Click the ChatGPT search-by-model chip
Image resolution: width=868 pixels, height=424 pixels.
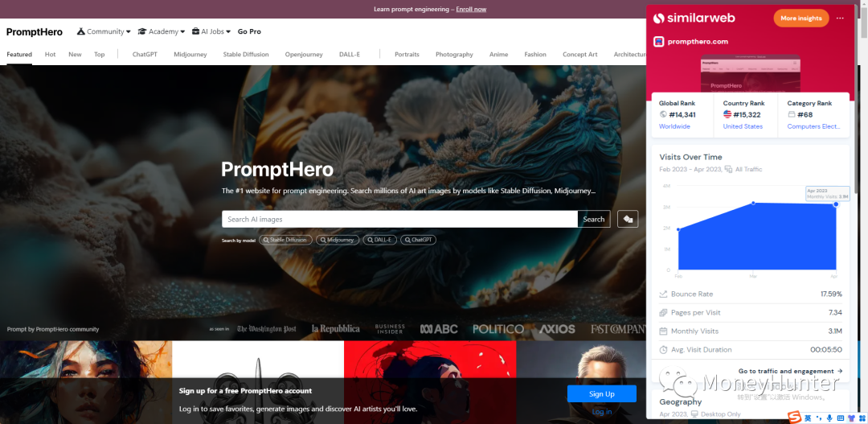click(419, 240)
